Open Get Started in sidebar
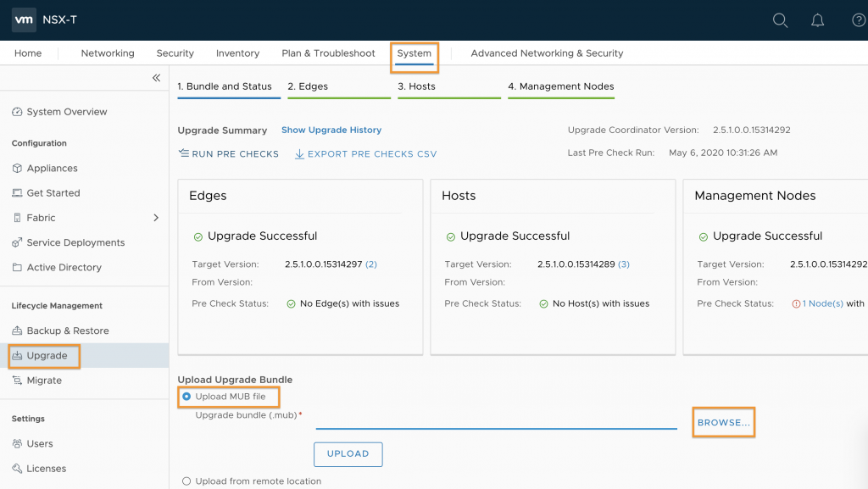 coord(53,193)
